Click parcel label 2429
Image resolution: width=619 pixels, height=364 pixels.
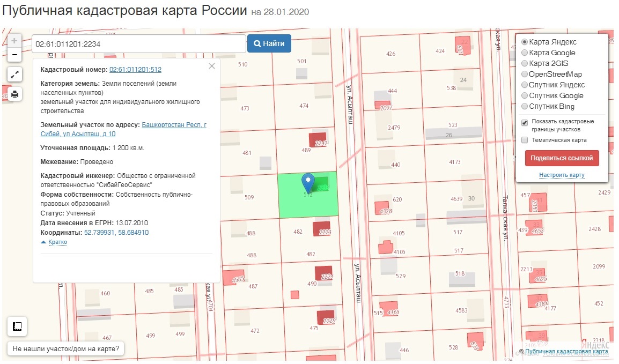click(605, 192)
